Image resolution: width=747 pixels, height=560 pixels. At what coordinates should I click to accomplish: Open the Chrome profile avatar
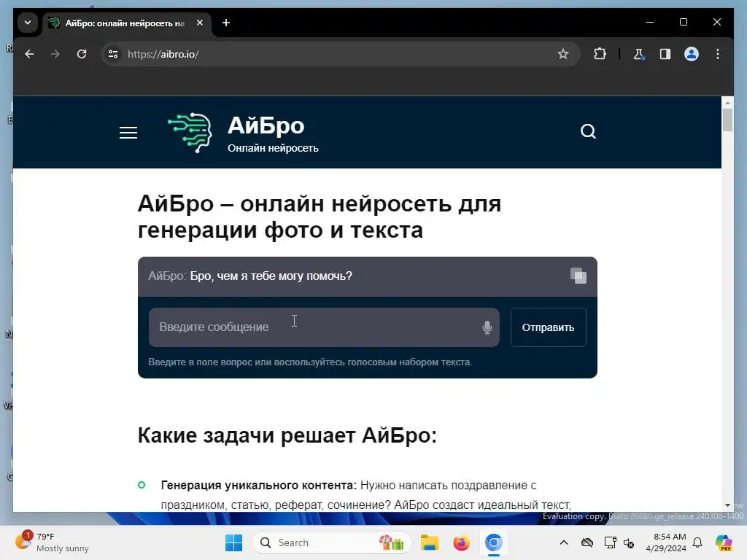pos(692,54)
